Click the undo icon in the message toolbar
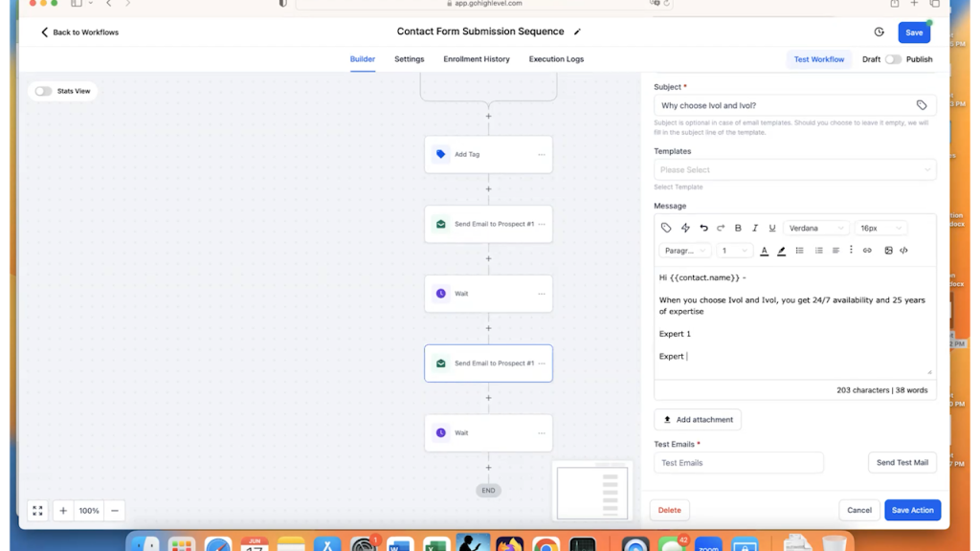This screenshot has width=980, height=551. 703,228
